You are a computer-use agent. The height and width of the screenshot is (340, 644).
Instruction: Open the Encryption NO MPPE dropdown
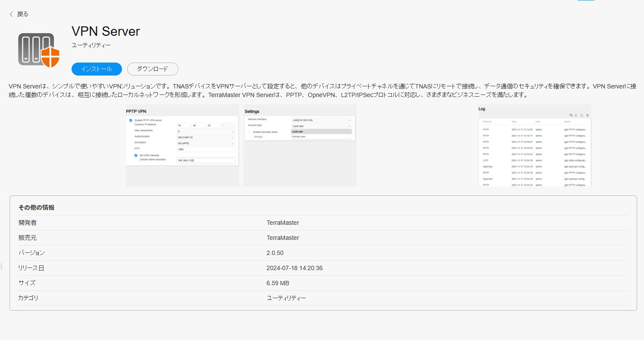(206, 143)
